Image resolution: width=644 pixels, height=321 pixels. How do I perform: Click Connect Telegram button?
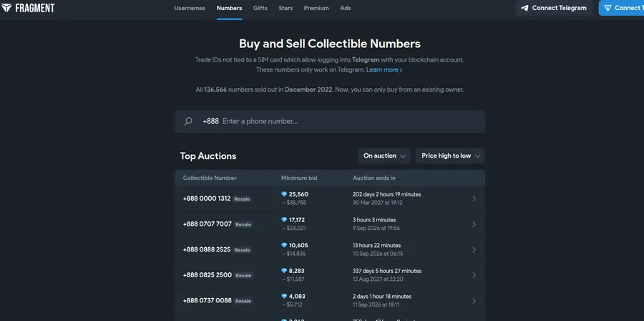click(x=554, y=8)
